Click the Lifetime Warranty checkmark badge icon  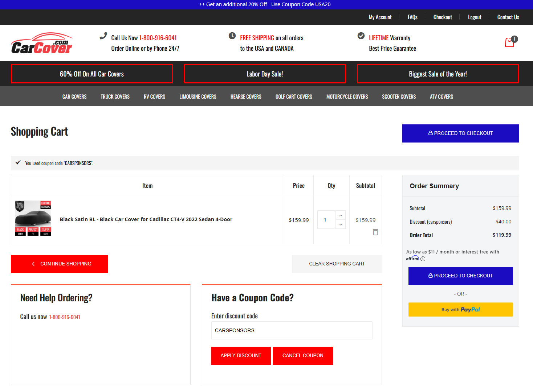(x=361, y=36)
